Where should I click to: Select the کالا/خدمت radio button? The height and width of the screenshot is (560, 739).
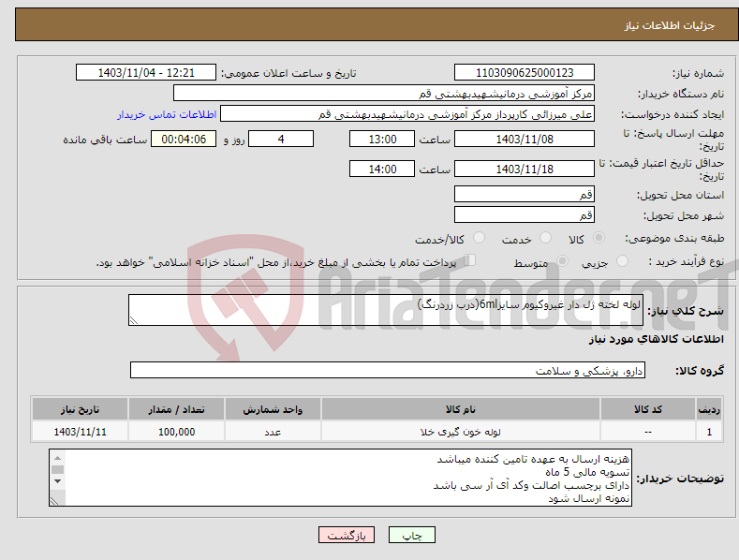coord(479,238)
